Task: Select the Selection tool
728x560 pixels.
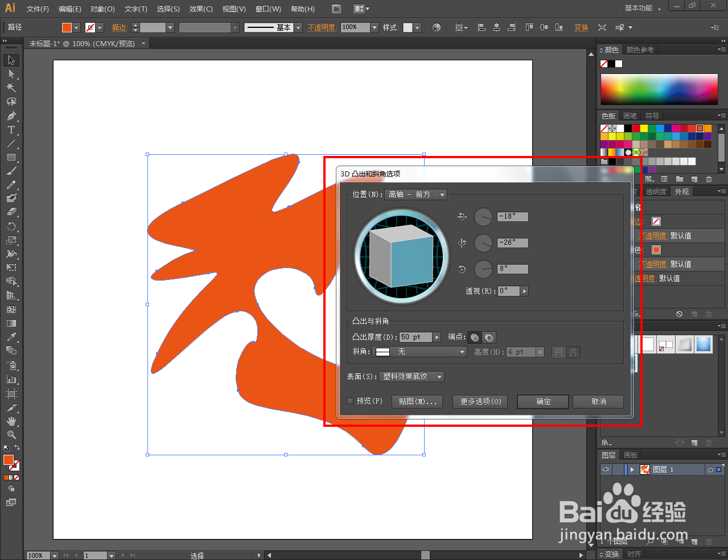Action: coord(11,60)
